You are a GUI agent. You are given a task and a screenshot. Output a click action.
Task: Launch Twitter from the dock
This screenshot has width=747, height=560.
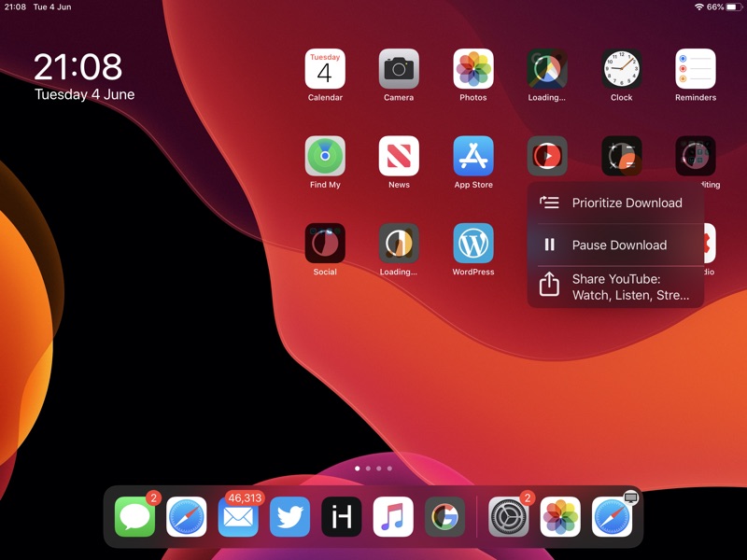(x=289, y=517)
